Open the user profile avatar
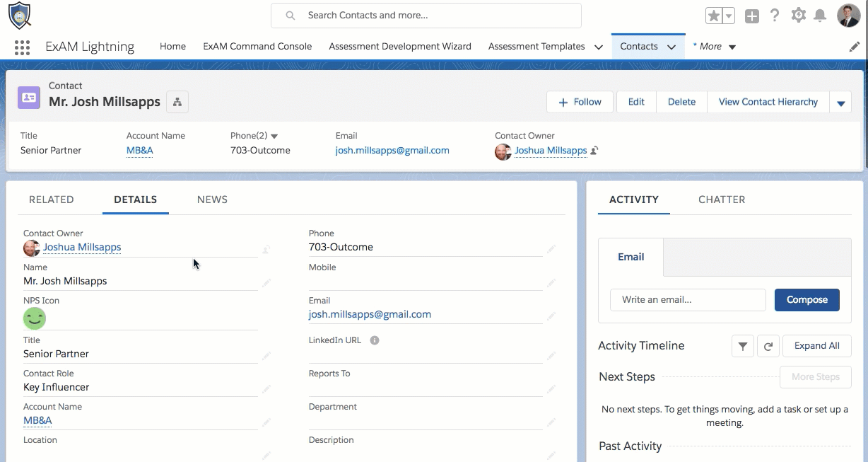The height and width of the screenshot is (462, 868). click(849, 15)
